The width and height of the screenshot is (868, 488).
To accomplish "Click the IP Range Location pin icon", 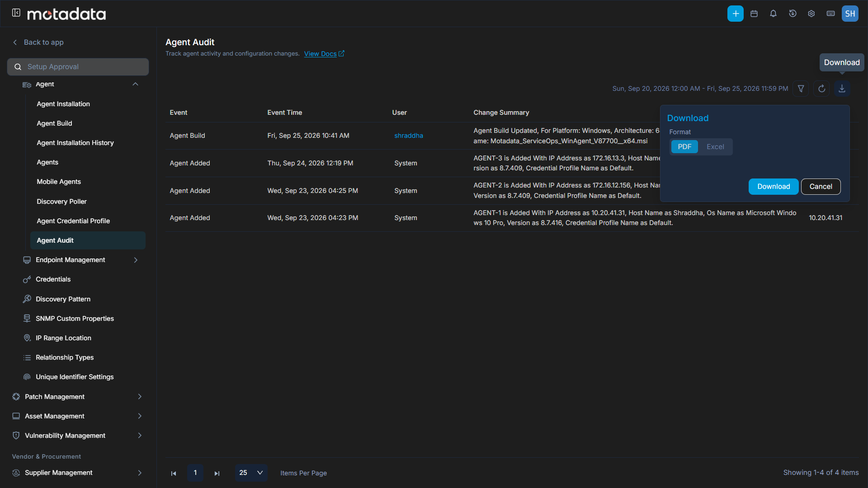I will 27,338.
